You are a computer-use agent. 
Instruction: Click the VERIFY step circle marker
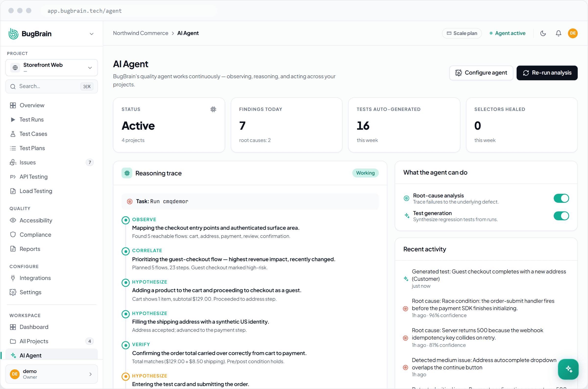[126, 345]
